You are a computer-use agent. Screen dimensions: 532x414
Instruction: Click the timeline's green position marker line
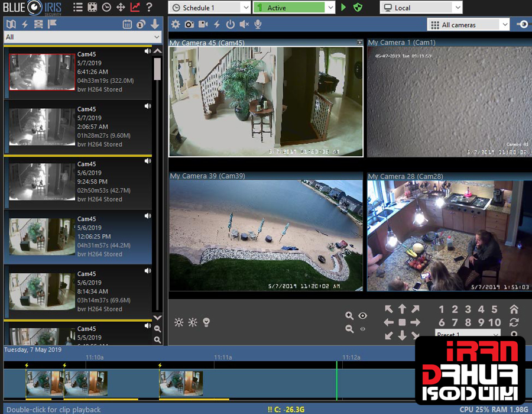coord(336,381)
